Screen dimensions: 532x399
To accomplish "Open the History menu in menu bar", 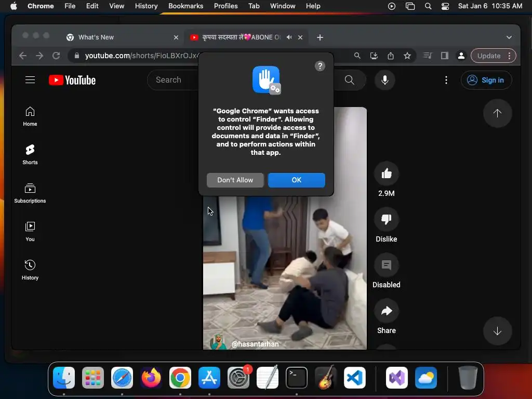I will (146, 6).
